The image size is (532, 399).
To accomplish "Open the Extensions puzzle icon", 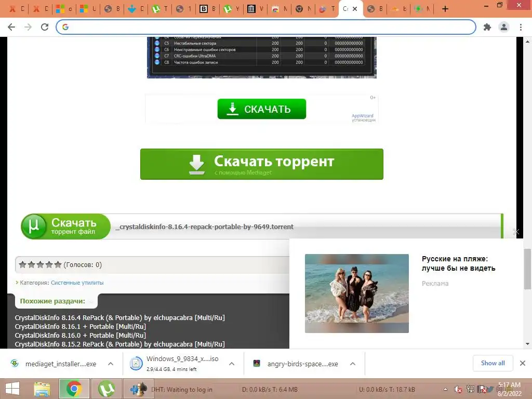I will 487,27.
